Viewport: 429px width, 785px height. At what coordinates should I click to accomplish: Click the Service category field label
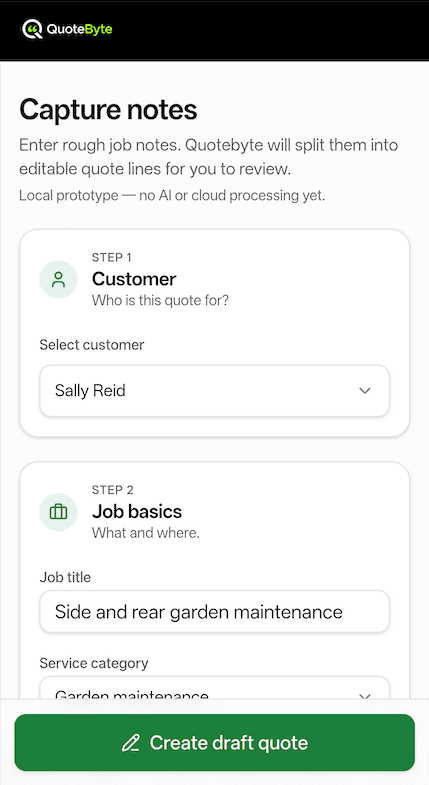pos(94,663)
